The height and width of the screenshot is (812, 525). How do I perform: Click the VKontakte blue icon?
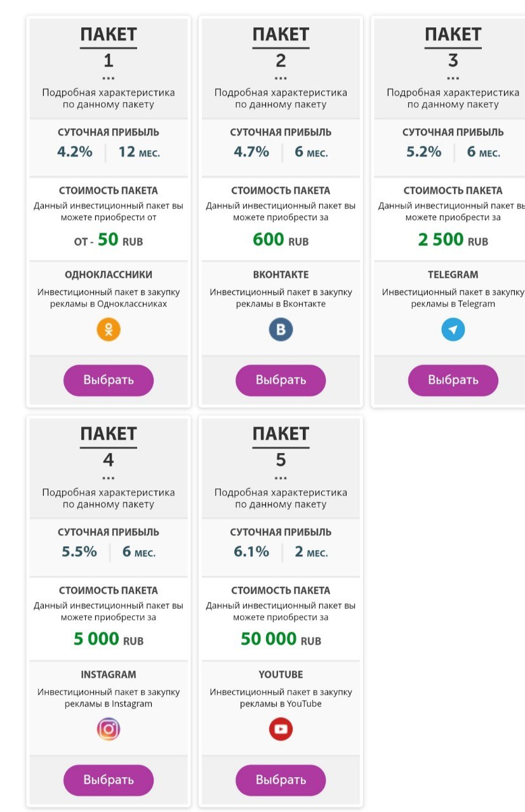click(281, 330)
